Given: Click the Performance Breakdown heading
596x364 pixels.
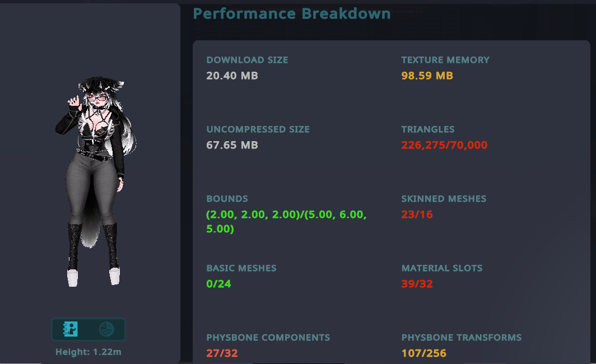Looking at the screenshot, I should [292, 13].
